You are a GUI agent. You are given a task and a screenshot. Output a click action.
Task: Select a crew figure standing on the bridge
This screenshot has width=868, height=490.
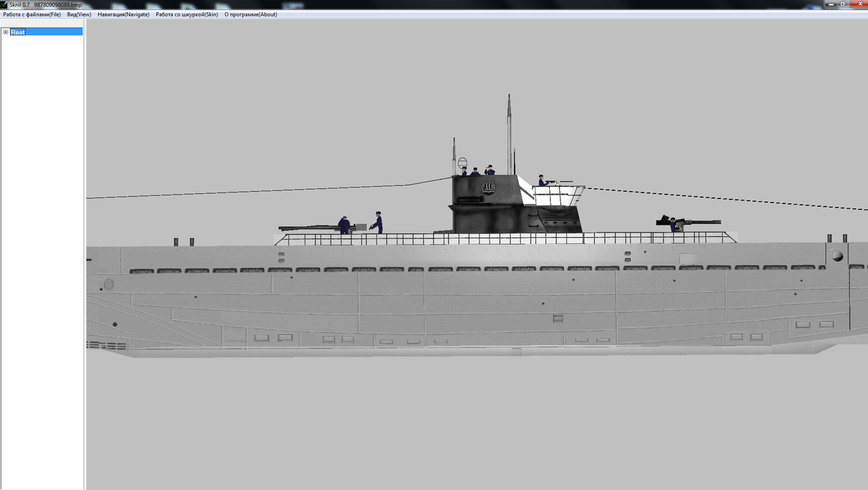pos(475,169)
